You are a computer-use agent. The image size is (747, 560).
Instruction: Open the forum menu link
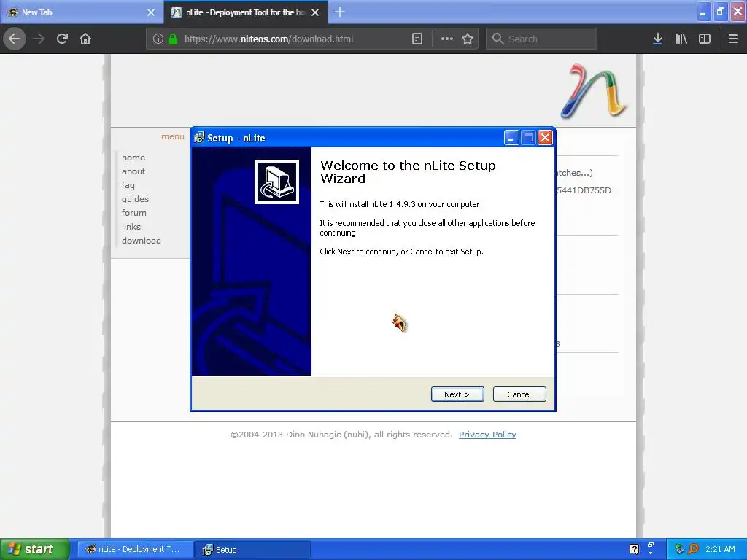click(134, 212)
